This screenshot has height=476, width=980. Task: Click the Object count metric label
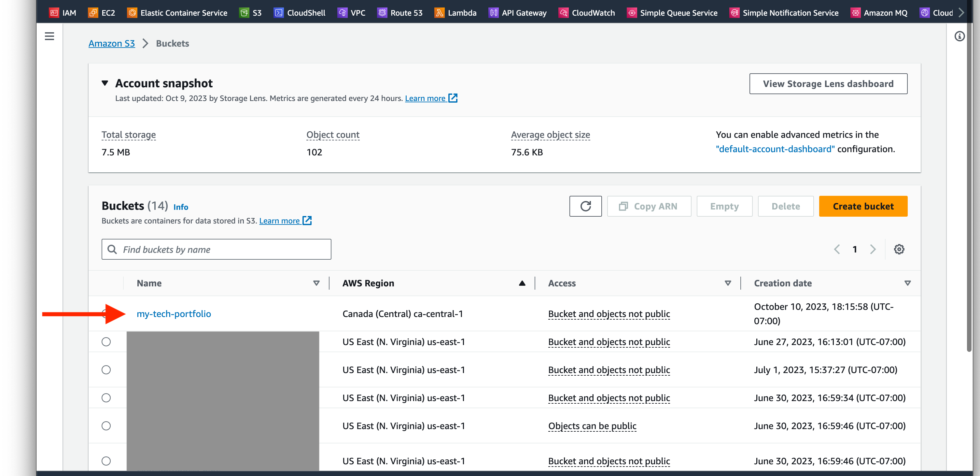(333, 135)
